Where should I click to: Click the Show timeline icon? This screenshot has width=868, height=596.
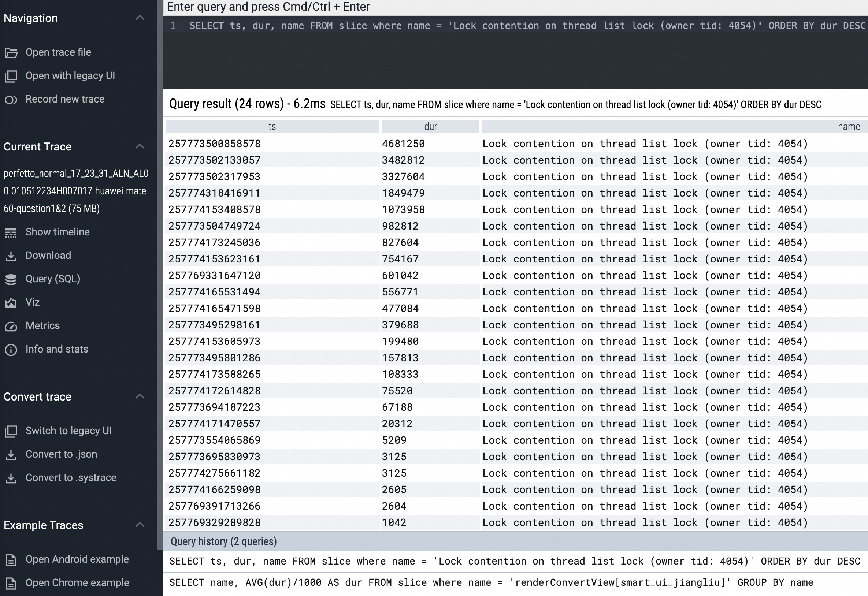11,232
